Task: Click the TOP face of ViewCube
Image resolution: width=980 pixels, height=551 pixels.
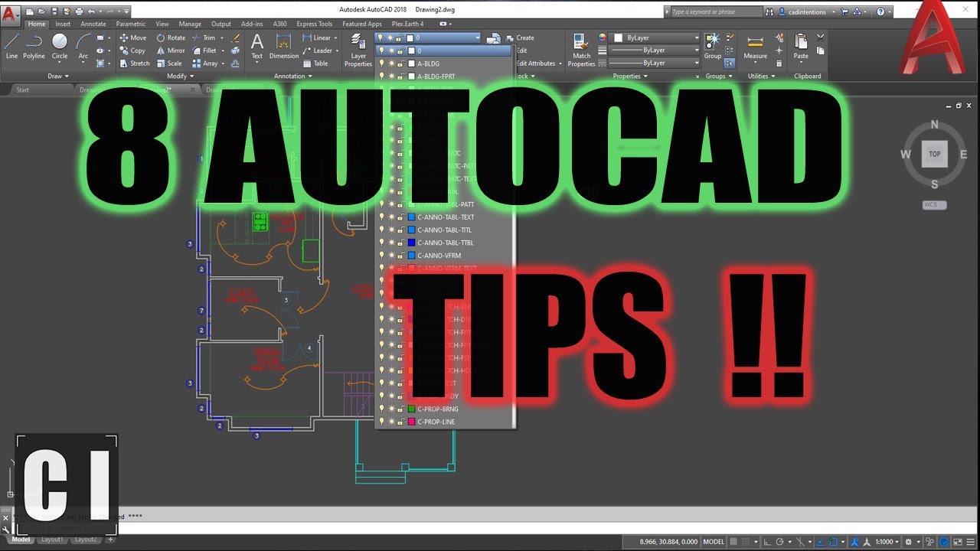Action: [x=935, y=154]
